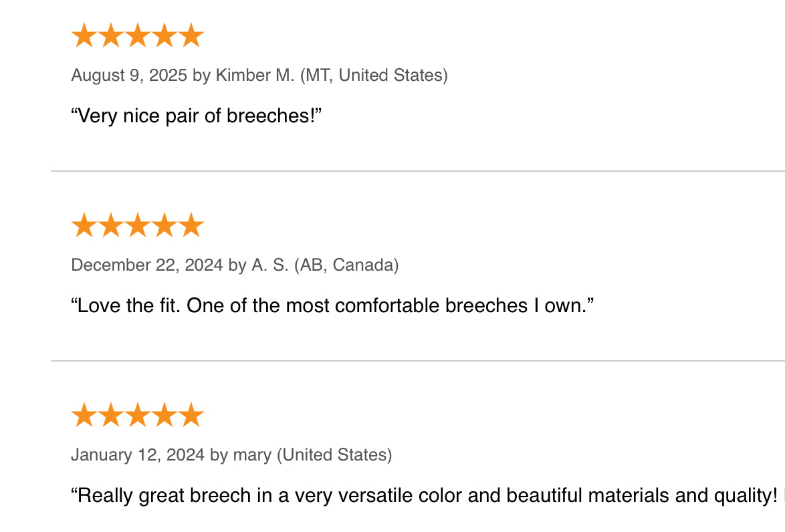This screenshot has width=785, height=532.
Task: Click the second star in A. S.'s review
Action: (x=110, y=225)
